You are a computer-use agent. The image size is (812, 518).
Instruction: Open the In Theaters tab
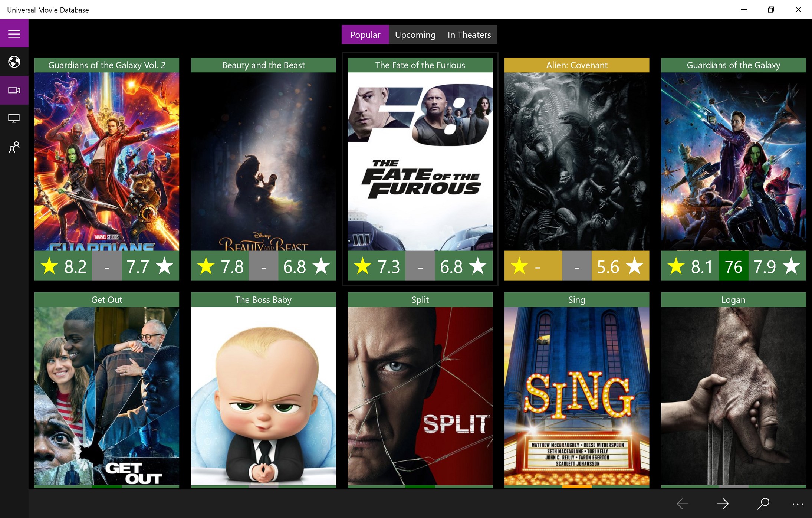click(469, 35)
